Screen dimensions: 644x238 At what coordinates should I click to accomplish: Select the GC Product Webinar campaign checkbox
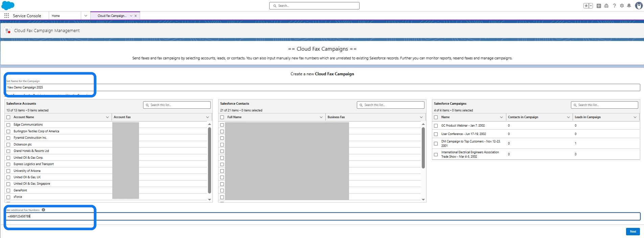point(436,126)
